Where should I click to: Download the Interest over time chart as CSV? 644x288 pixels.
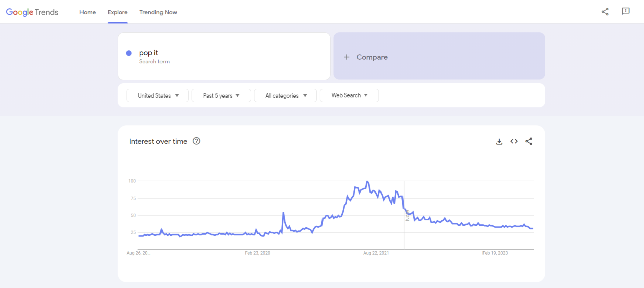(499, 142)
